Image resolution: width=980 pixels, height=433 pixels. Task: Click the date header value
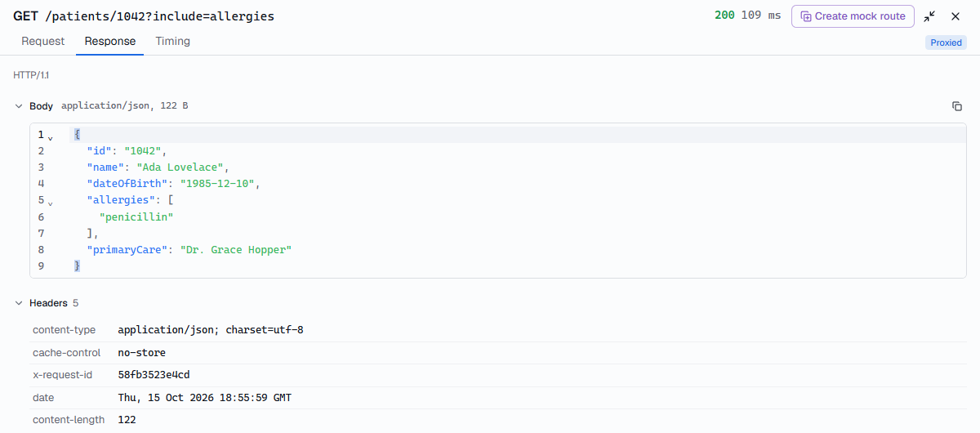[205, 398]
